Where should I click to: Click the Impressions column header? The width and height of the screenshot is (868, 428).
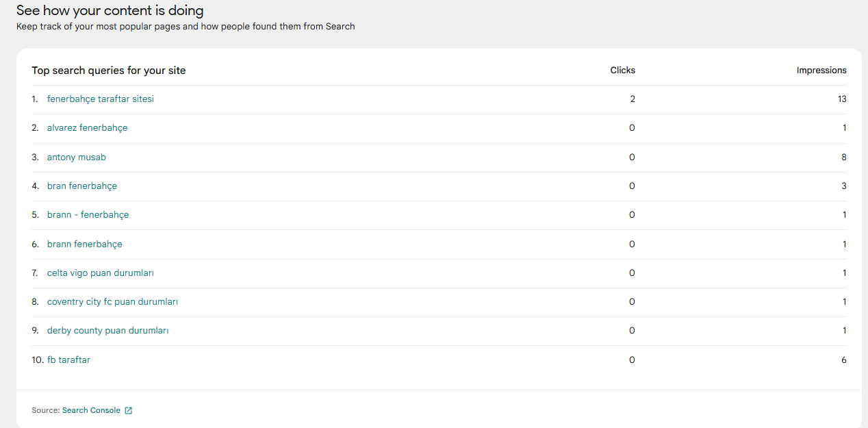coord(821,71)
